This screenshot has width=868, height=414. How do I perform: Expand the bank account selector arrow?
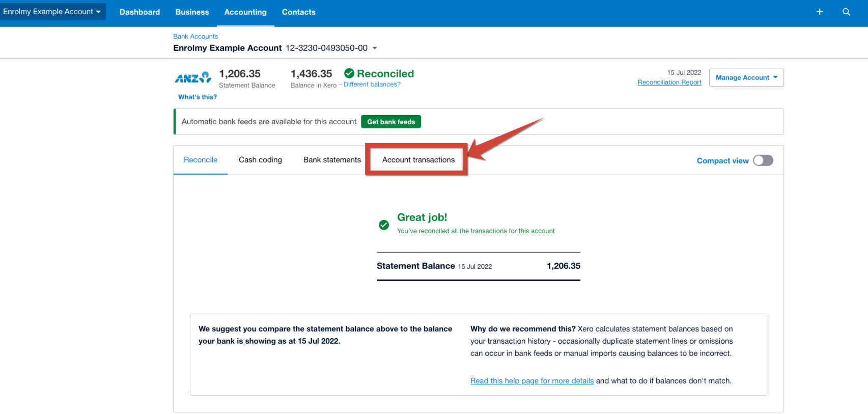375,48
